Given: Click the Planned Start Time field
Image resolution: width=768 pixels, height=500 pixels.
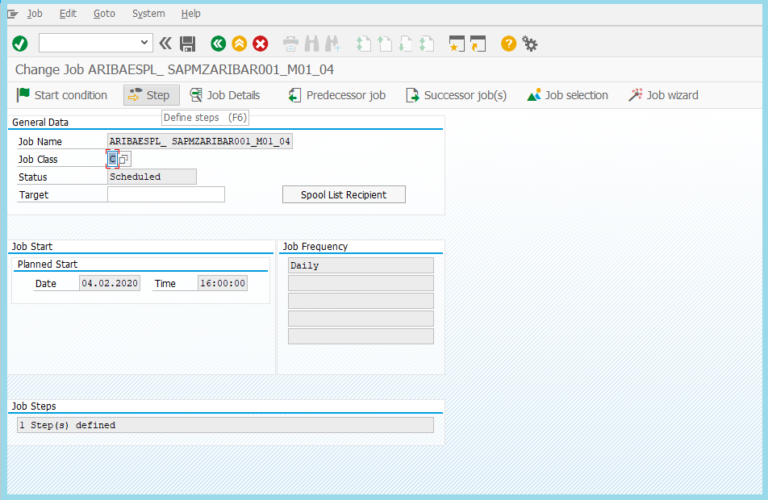Looking at the screenshot, I should pyautogui.click(x=223, y=283).
